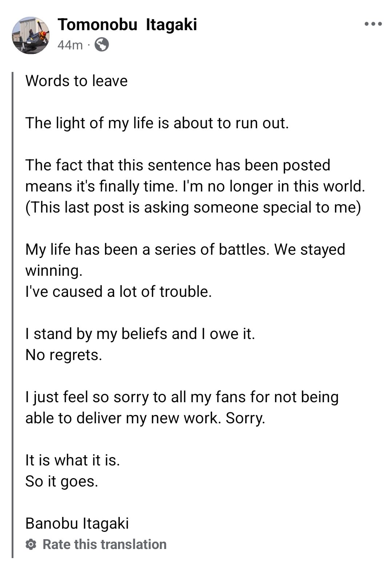This screenshot has width=392, height=561.
Task: Click the "Words to leave" heading line
Action: pyautogui.click(x=77, y=81)
